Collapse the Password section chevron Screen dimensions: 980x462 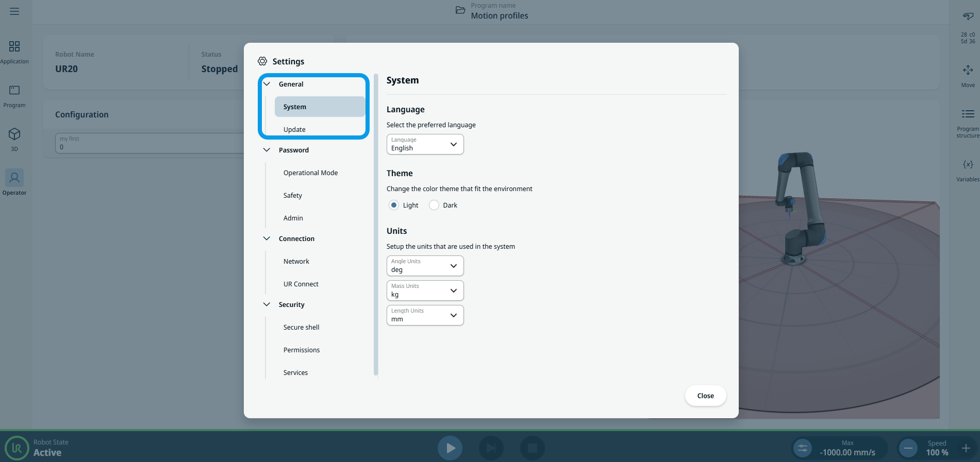[x=267, y=150]
